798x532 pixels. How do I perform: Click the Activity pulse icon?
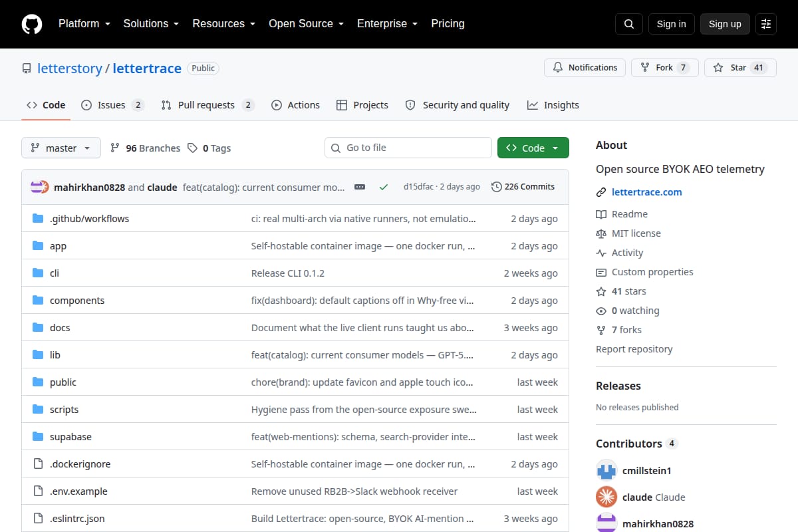click(x=601, y=253)
